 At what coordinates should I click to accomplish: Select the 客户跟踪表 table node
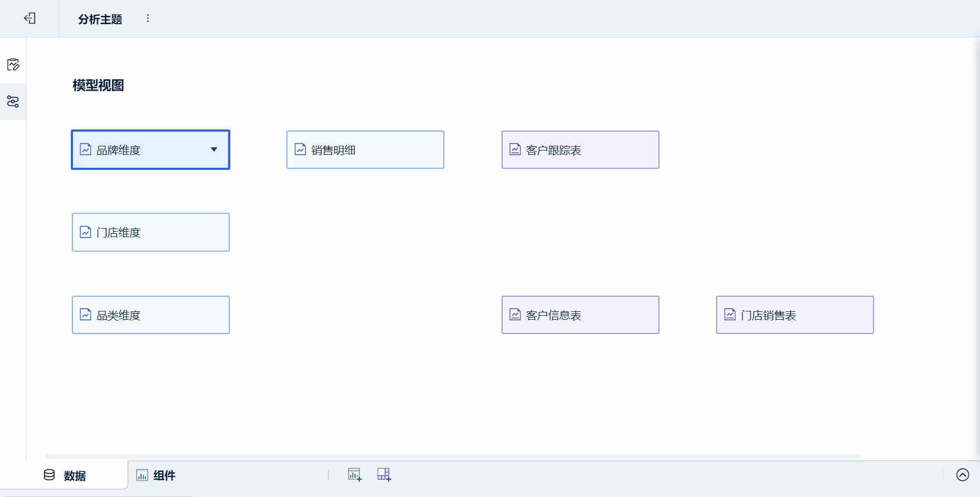pyautogui.click(x=580, y=150)
